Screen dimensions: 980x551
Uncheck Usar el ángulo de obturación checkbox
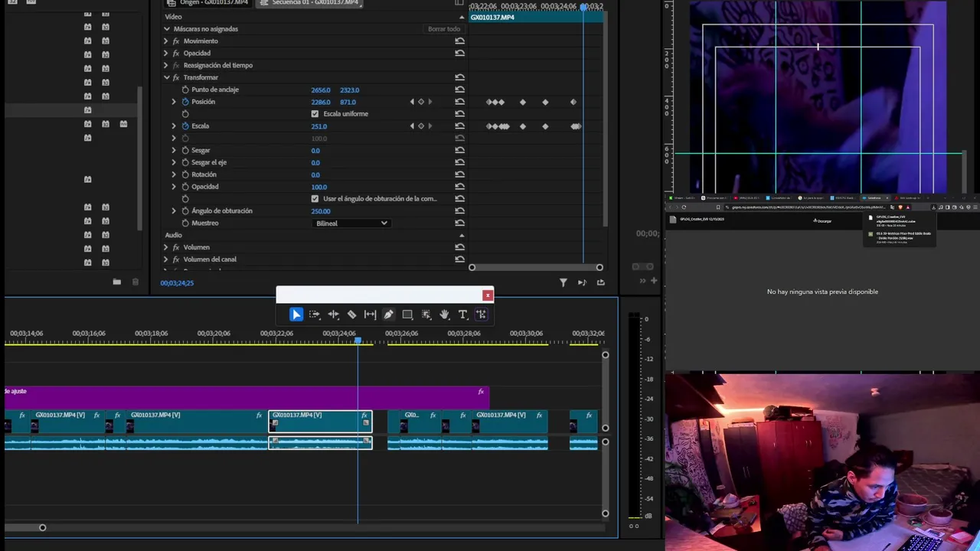coord(315,199)
